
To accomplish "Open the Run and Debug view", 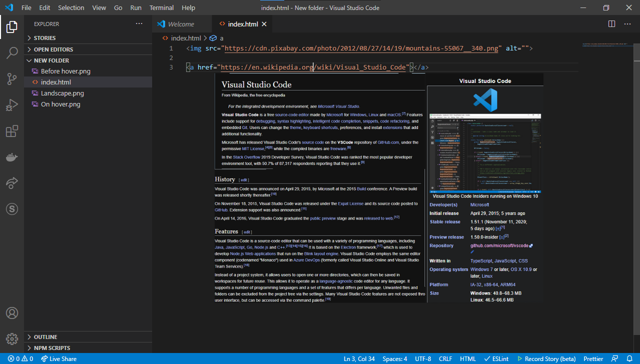I will [x=12, y=105].
